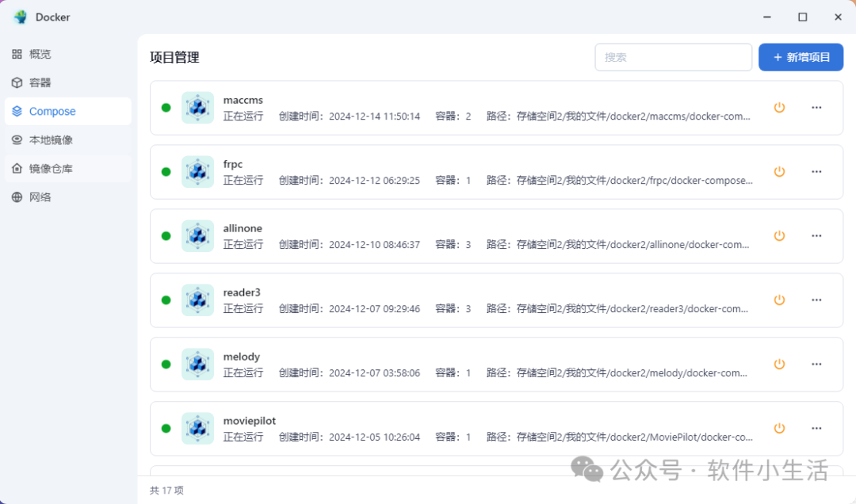The height and width of the screenshot is (504, 856).
Task: Select the maccms project name
Action: (243, 100)
